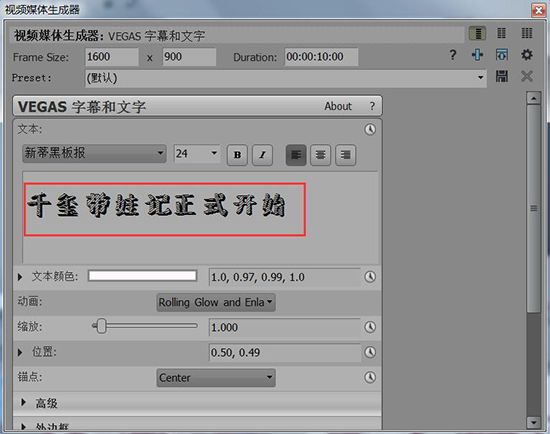Click the blue plug-in chain icon
The image size is (550, 434).
[x=477, y=55]
